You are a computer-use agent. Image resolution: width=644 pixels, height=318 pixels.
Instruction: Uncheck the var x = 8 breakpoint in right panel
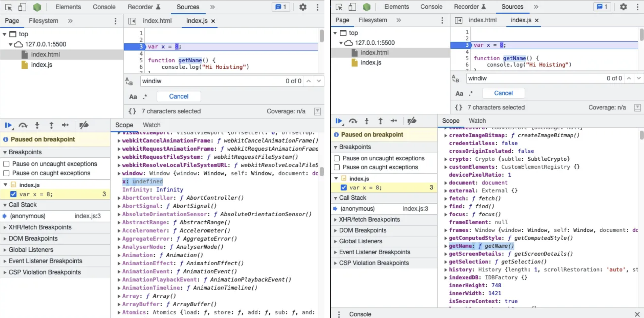click(x=344, y=187)
